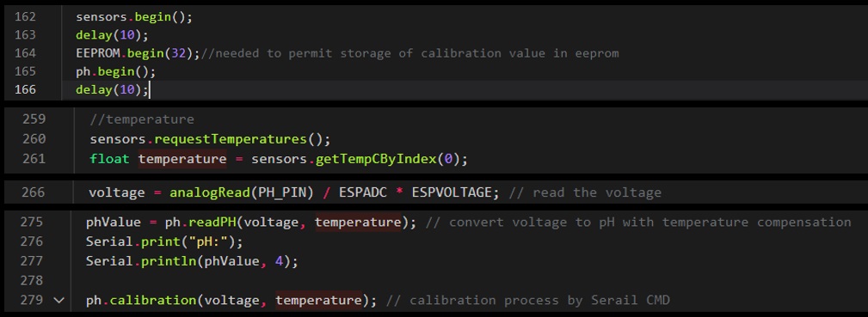Click line number 275 in the gutter
The image size is (868, 317).
pyautogui.click(x=31, y=223)
